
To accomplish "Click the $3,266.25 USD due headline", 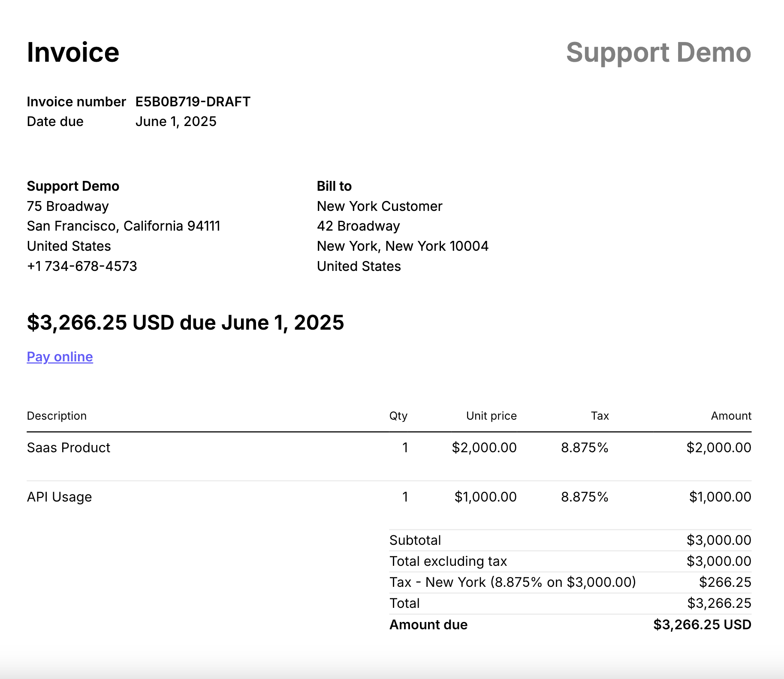I will pyautogui.click(x=185, y=322).
